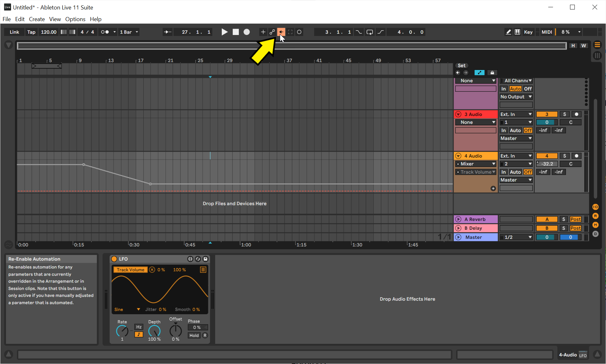Click the show/hide browser triangle icon

click(x=9, y=45)
